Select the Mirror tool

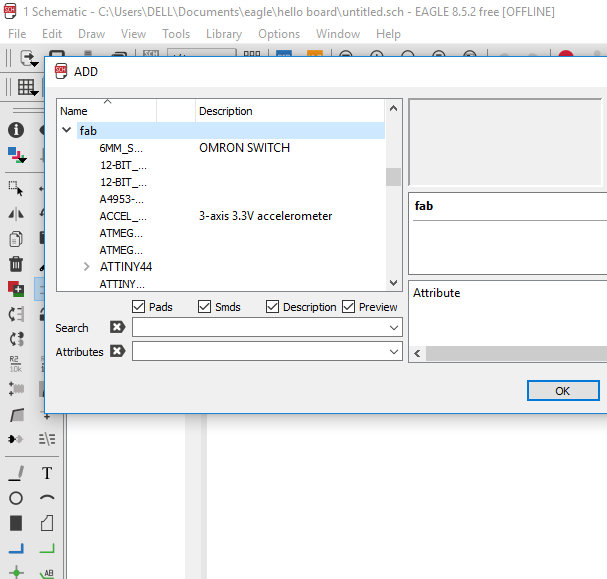(x=16, y=214)
